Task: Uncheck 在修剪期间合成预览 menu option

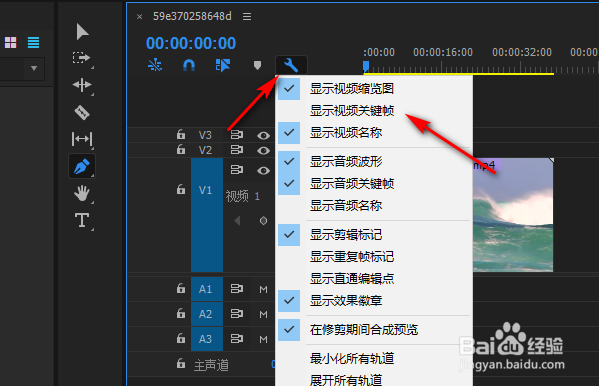Action: click(x=374, y=330)
